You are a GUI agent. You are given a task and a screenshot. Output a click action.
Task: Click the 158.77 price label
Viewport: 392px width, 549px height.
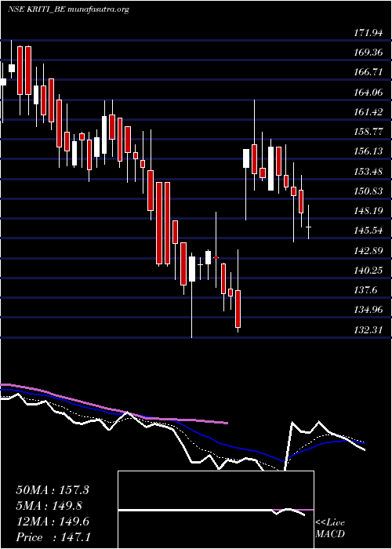(368, 132)
